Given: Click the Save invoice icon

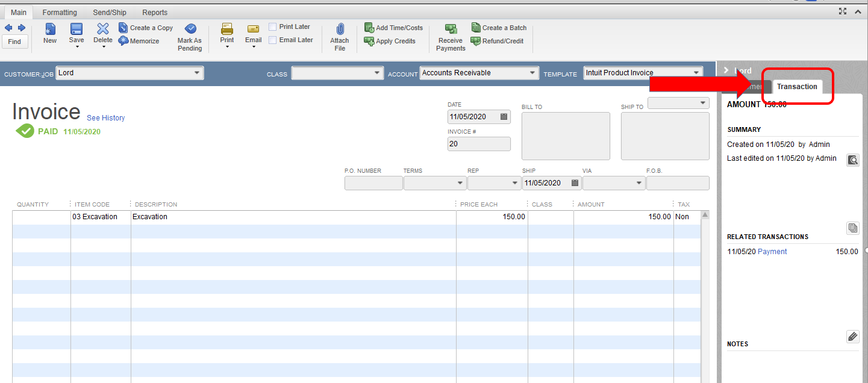Looking at the screenshot, I should click(x=76, y=30).
